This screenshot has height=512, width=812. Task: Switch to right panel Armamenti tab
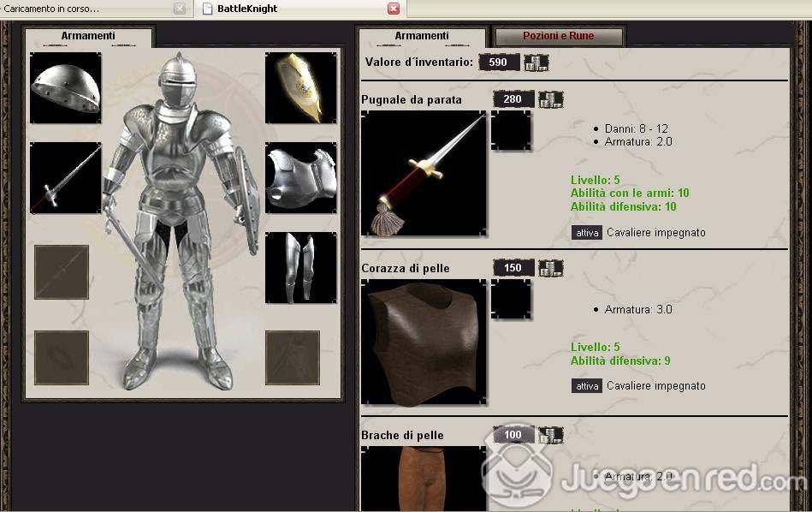(421, 37)
